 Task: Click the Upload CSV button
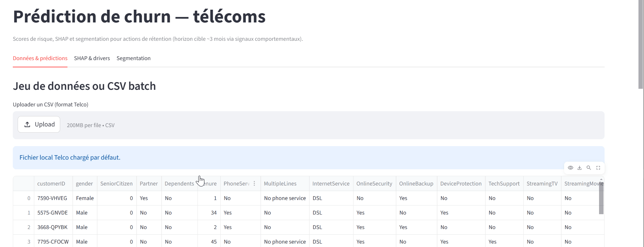point(39,124)
